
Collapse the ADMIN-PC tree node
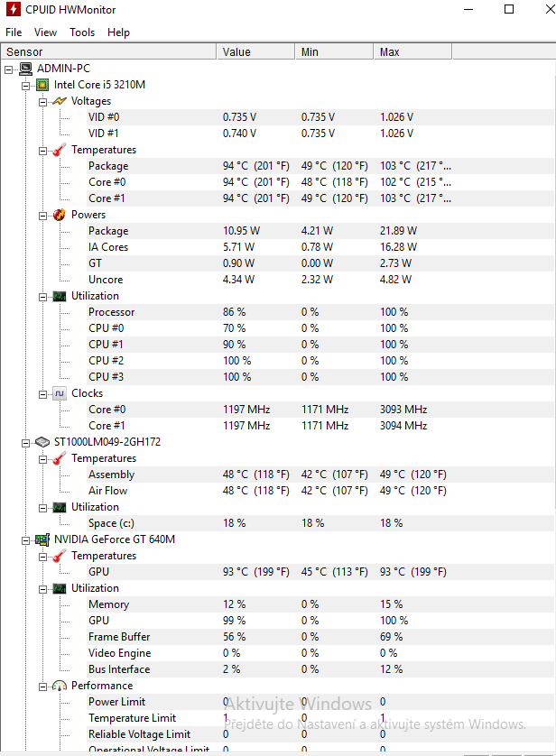[9, 69]
